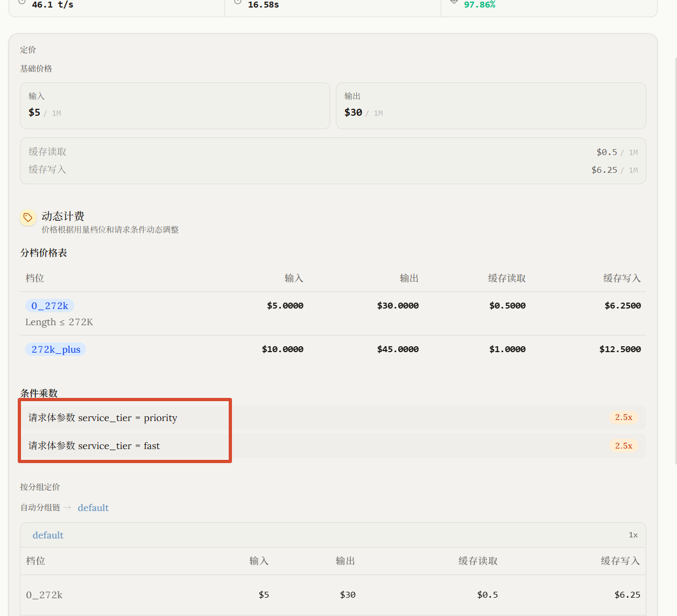Click the 2.5x priority multiplier badge
This screenshot has height=616, width=677.
(623, 417)
